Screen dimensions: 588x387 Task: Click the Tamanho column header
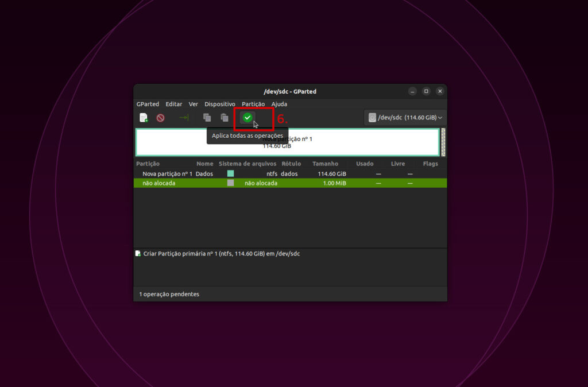(325, 164)
